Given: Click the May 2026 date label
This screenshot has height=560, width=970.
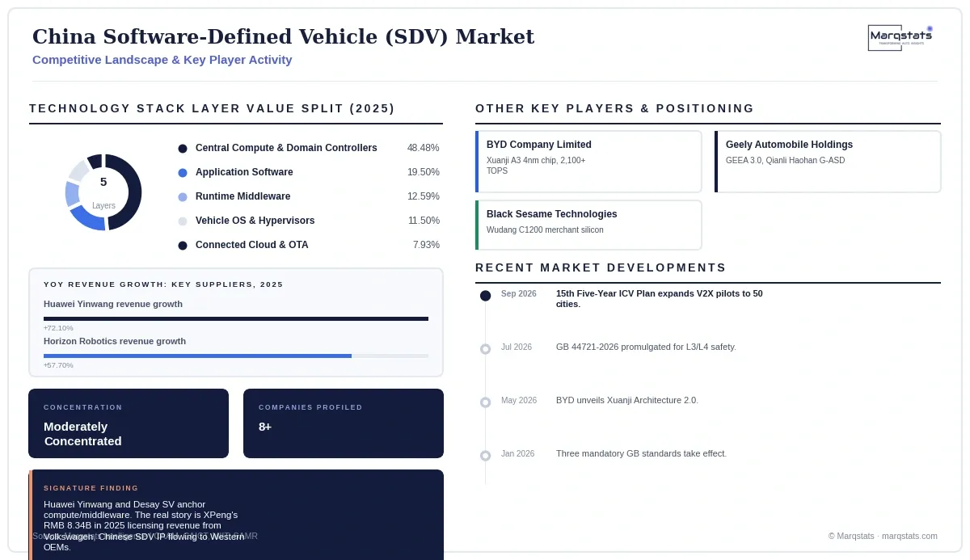Looking at the screenshot, I should coord(519,400).
